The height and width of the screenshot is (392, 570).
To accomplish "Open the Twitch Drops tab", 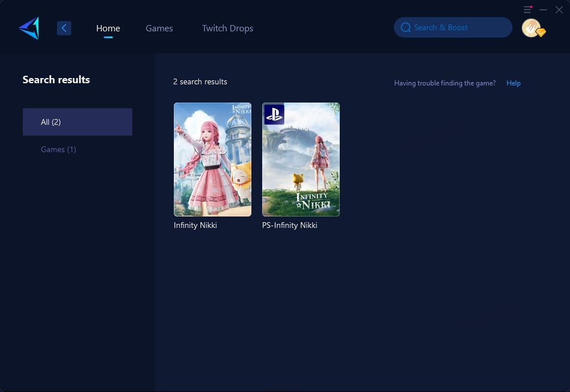I will [227, 28].
